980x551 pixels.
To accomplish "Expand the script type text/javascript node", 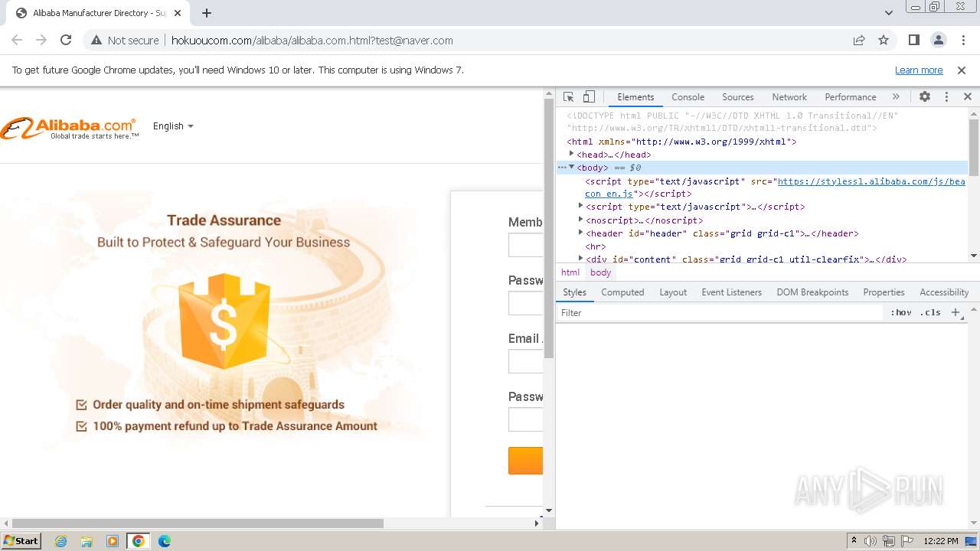I will [580, 206].
